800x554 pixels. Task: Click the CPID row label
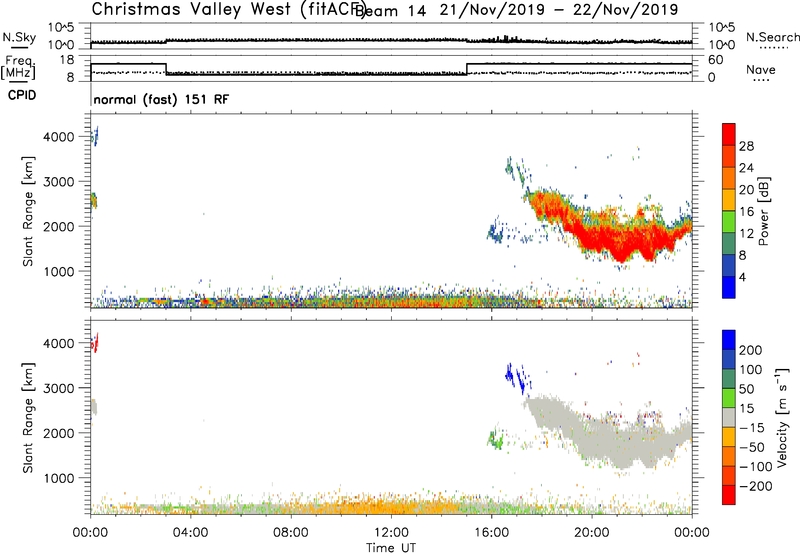pos(22,95)
